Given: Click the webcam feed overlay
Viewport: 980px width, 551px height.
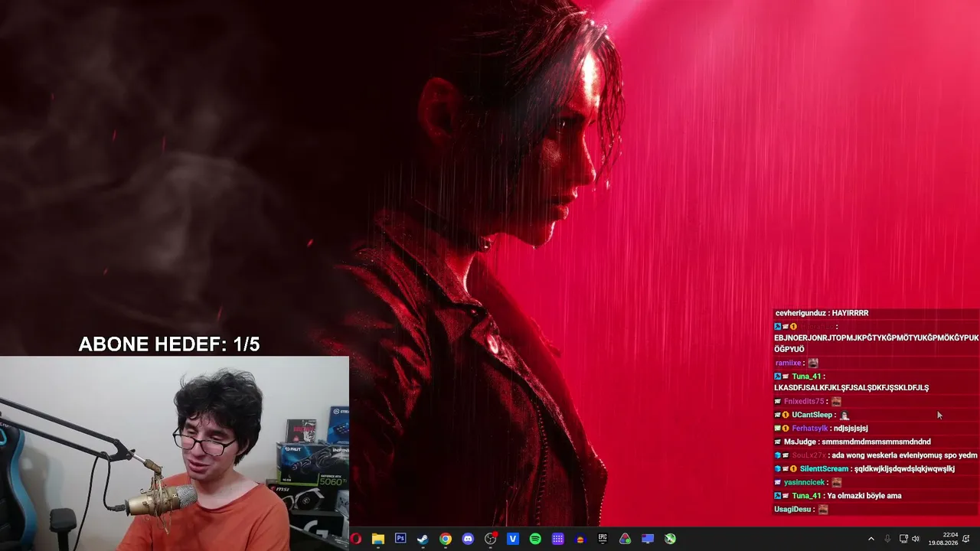Looking at the screenshot, I should pos(175,453).
